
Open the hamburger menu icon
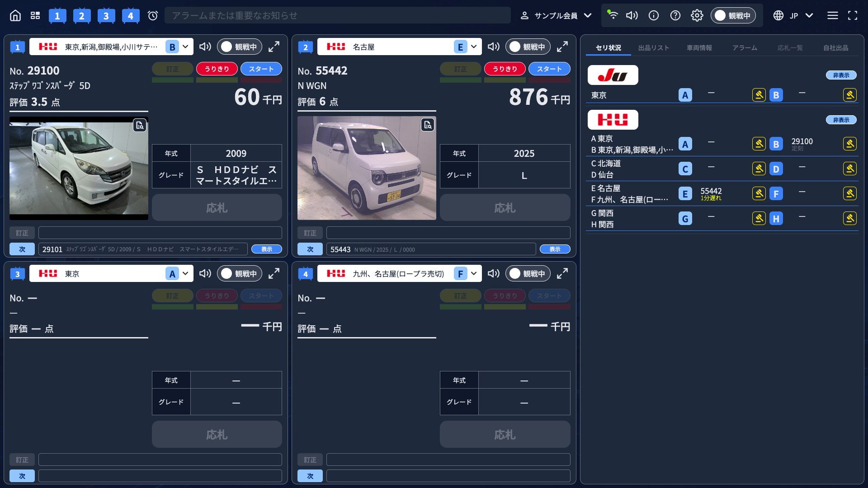point(833,15)
